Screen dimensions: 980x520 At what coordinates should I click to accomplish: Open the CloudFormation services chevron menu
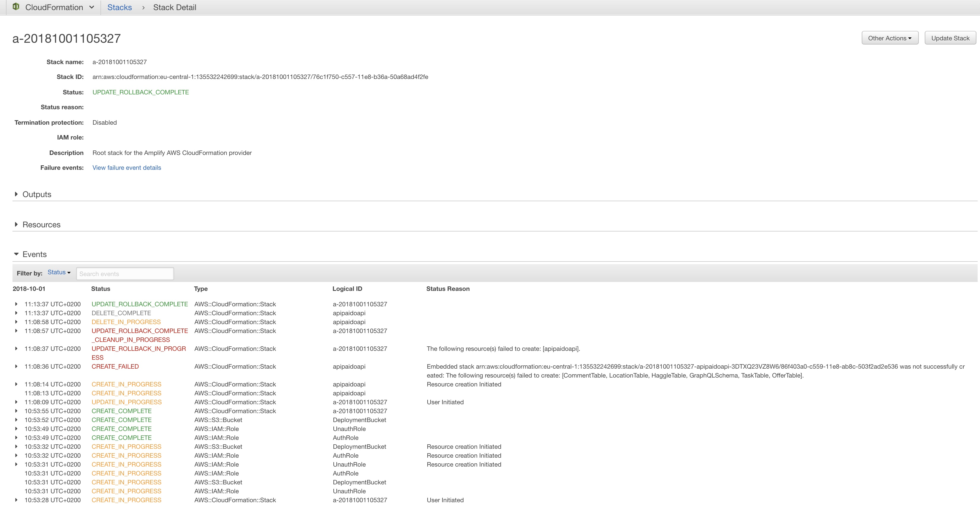91,7
